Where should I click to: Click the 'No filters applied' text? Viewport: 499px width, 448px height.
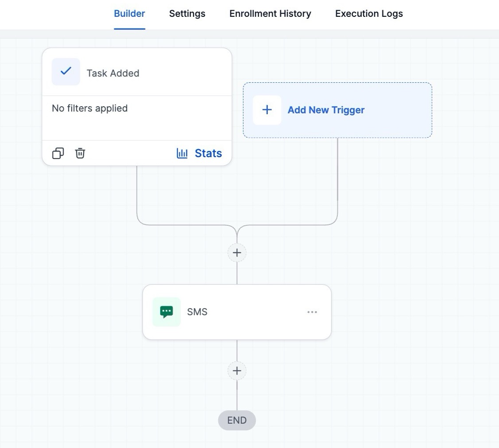point(89,108)
